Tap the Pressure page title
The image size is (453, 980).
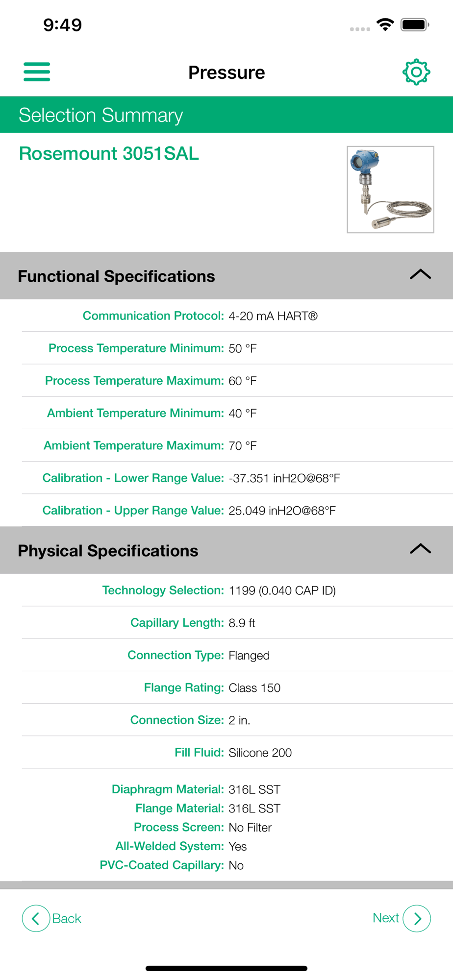click(x=226, y=73)
